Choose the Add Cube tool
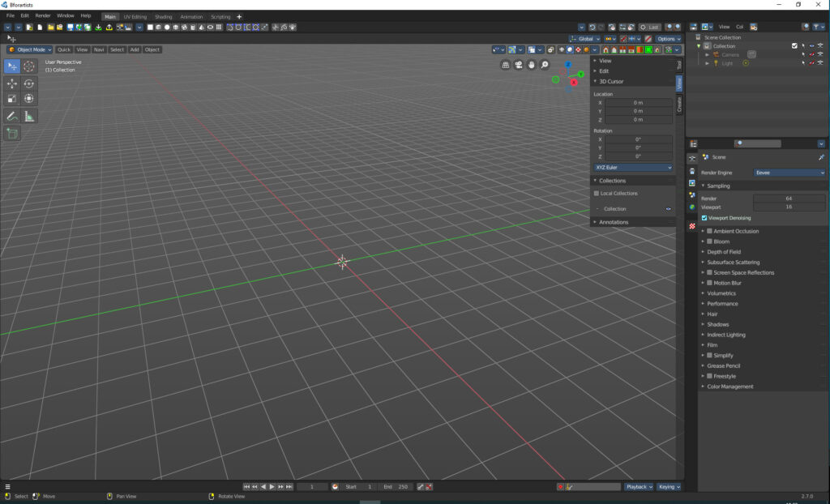This screenshot has width=830, height=504. (x=12, y=133)
